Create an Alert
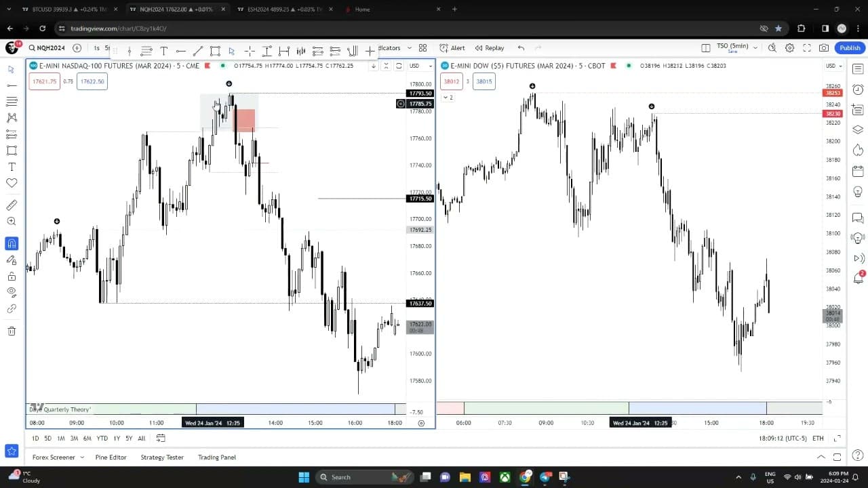This screenshot has height=488, width=868. 452,48
